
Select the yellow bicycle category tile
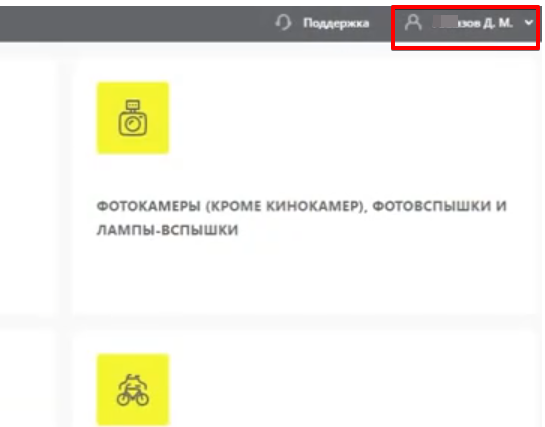133,389
